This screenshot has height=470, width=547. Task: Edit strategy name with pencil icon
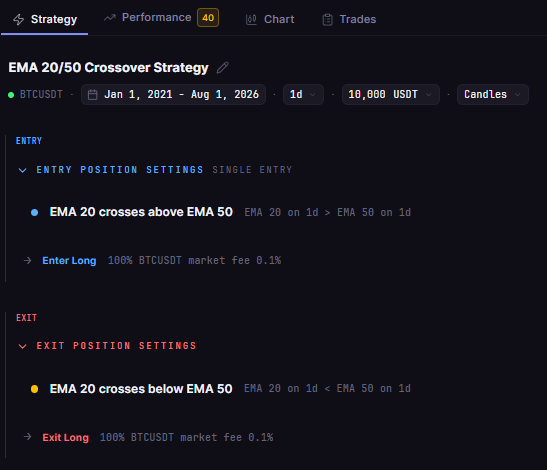(222, 68)
